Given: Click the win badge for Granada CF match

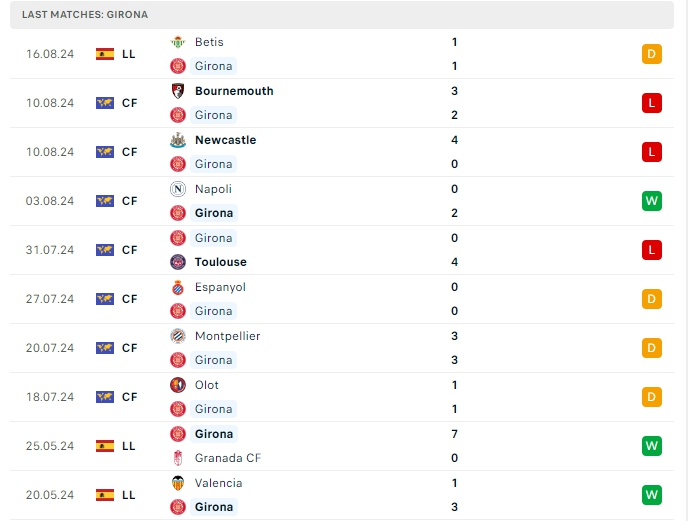Looking at the screenshot, I should [x=652, y=446].
